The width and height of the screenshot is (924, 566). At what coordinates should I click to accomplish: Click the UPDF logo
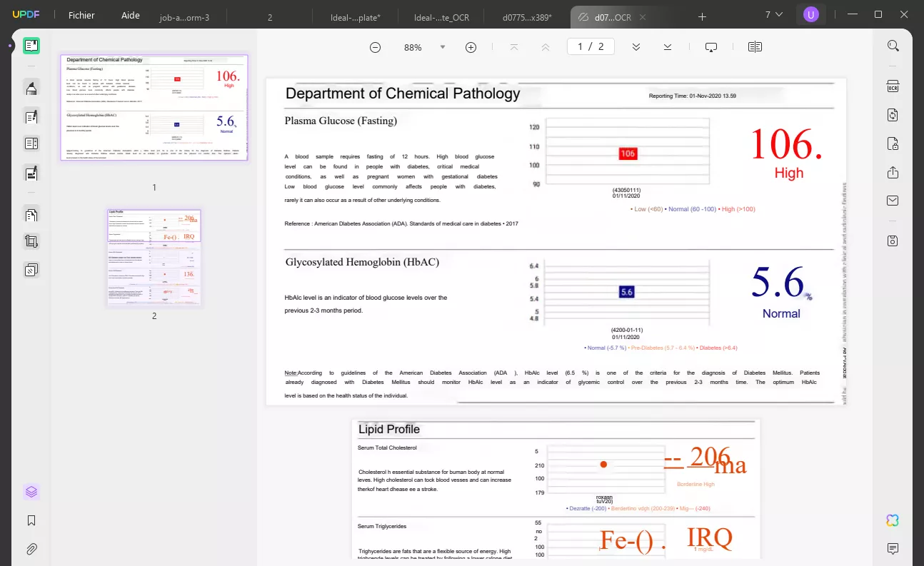click(x=25, y=15)
